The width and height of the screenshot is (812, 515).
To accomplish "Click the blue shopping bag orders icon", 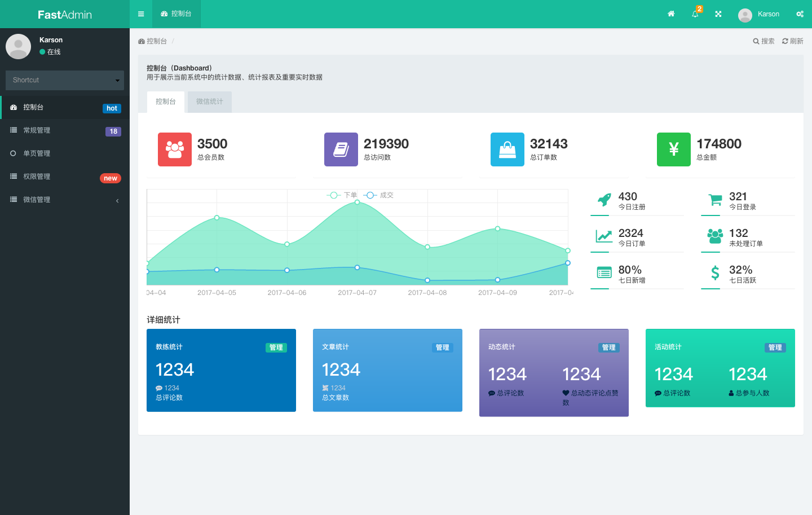I will 507,149.
